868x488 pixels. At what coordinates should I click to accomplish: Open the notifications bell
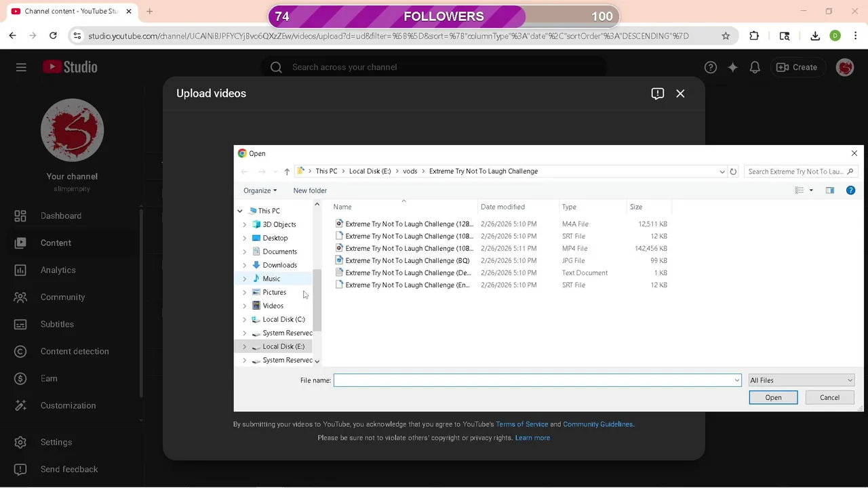755,67
